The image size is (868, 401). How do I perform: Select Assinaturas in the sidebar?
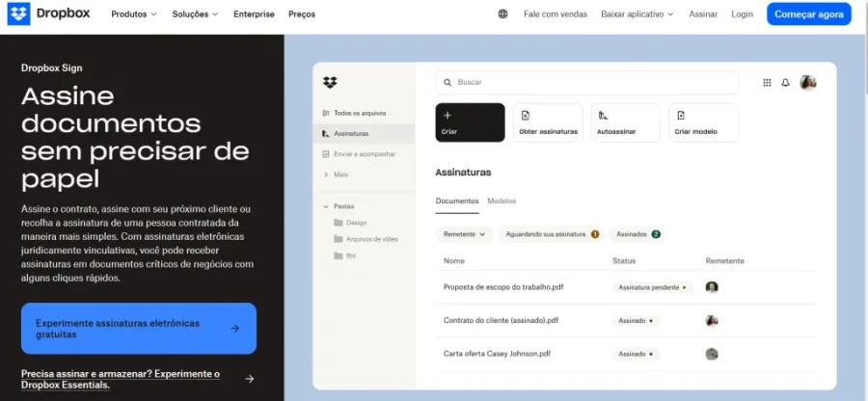point(351,134)
